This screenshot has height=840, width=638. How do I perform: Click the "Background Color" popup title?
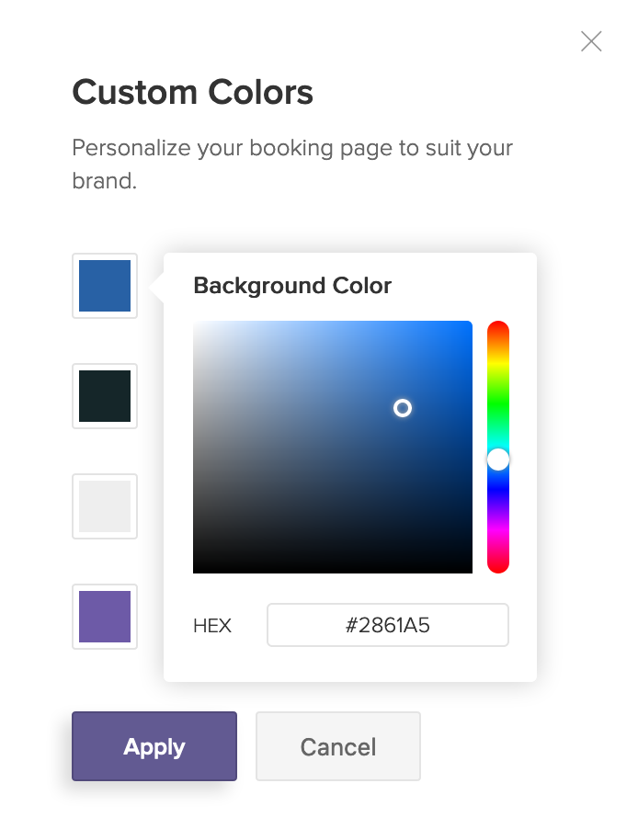(x=292, y=286)
